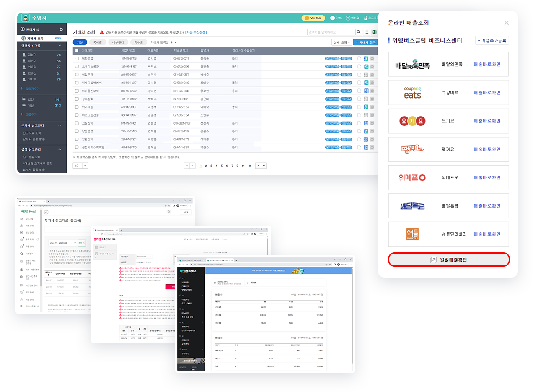Check the box for 센텀시티수학학원
The height and width of the screenshot is (392, 533).
pos(77,147)
